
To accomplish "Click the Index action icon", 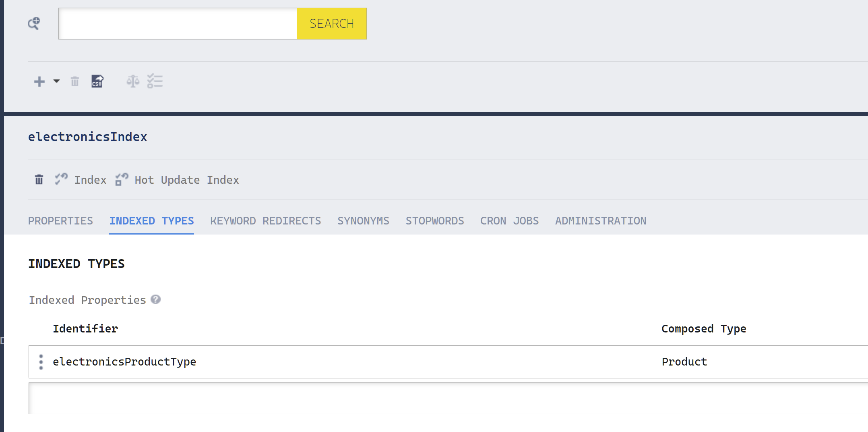I will pos(61,179).
